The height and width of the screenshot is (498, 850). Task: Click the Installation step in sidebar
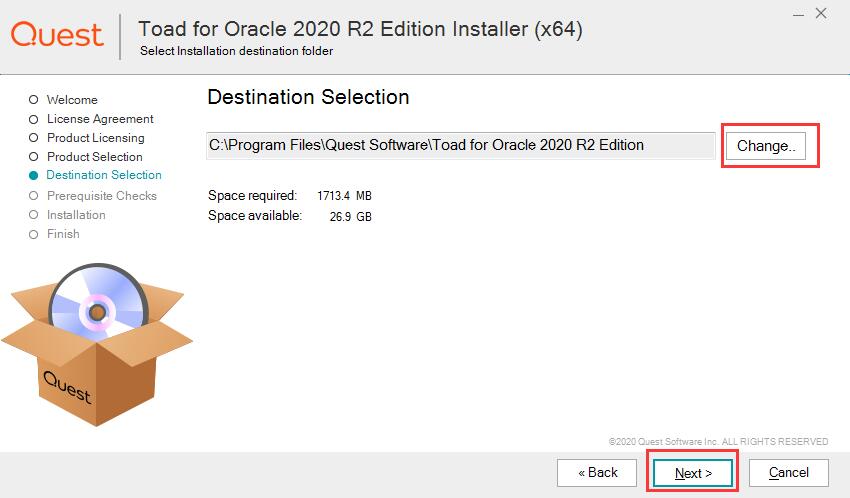(x=76, y=215)
